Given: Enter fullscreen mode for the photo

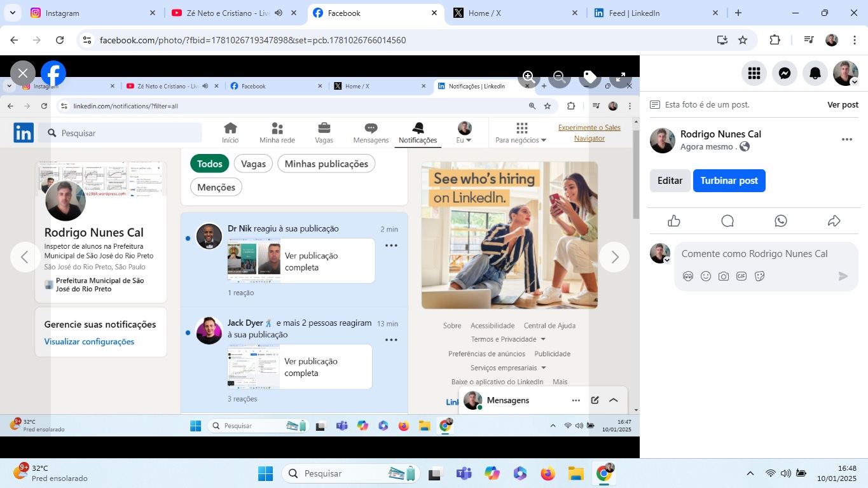Looking at the screenshot, I should point(621,77).
